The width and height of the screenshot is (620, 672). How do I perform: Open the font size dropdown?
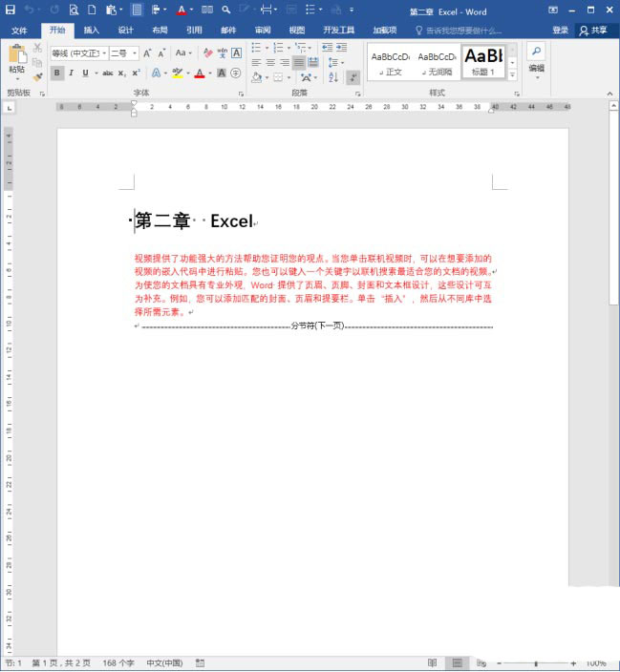pyautogui.click(x=135, y=53)
